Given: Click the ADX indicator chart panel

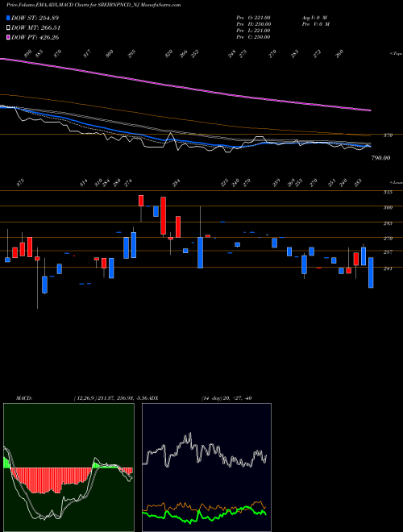Looking at the screenshot, I should [206, 468].
